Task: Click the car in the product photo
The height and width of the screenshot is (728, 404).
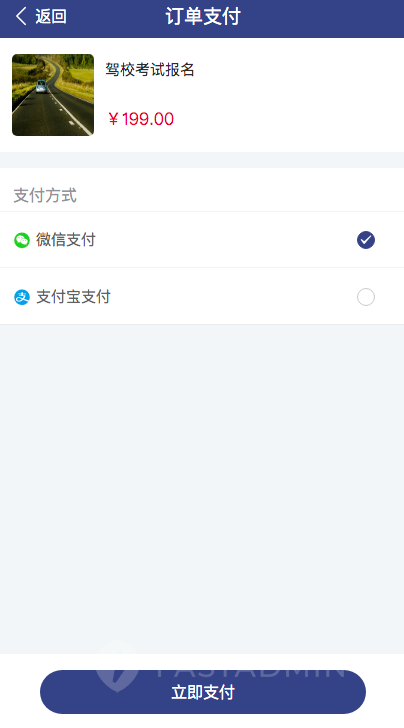Action: pos(41,86)
